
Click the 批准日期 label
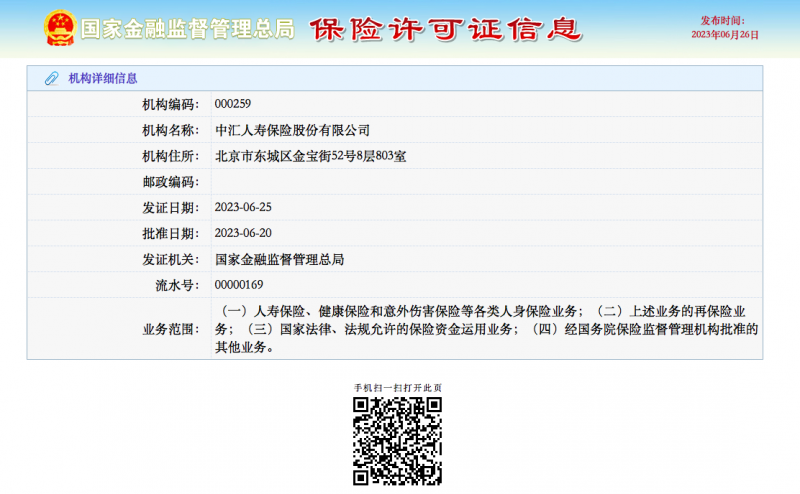pyautogui.click(x=170, y=233)
